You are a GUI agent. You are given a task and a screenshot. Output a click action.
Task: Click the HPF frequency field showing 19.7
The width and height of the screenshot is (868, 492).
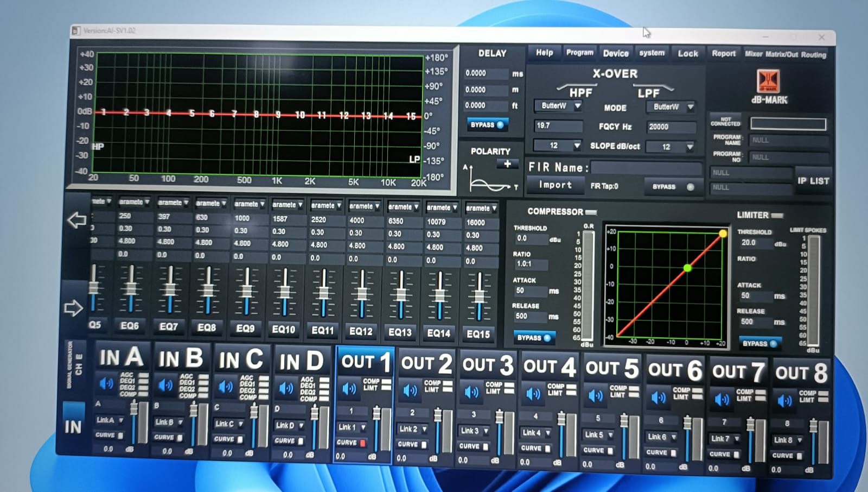click(558, 126)
